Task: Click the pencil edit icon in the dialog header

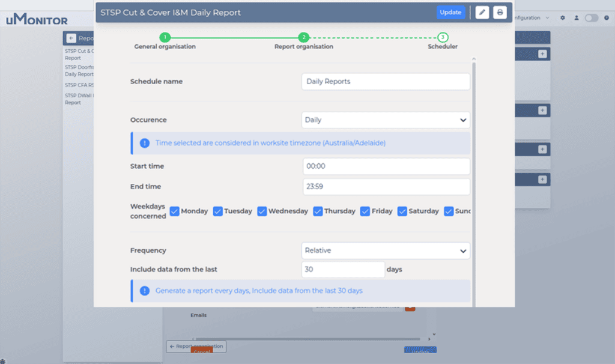Action: (482, 12)
